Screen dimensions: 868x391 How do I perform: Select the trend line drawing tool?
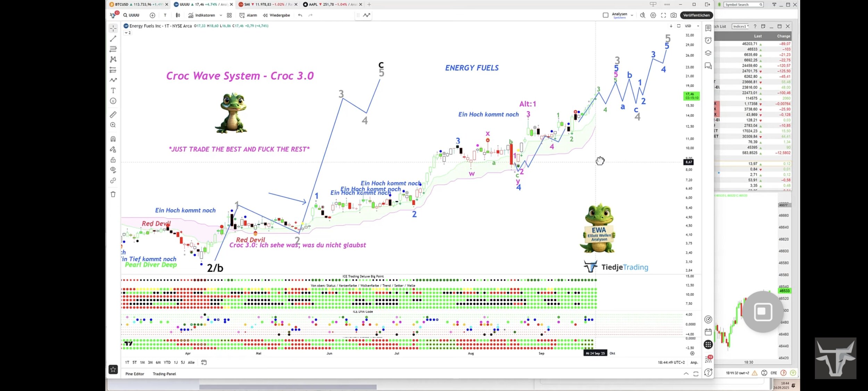[113, 39]
